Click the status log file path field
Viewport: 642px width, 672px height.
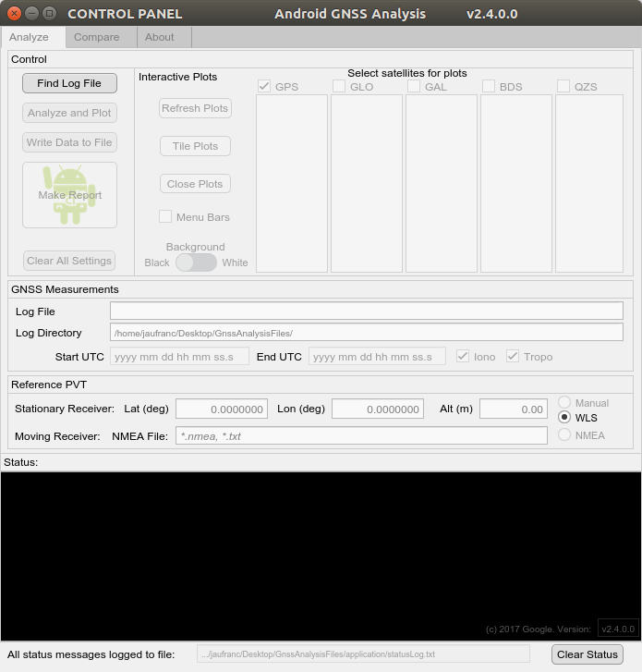363,654
